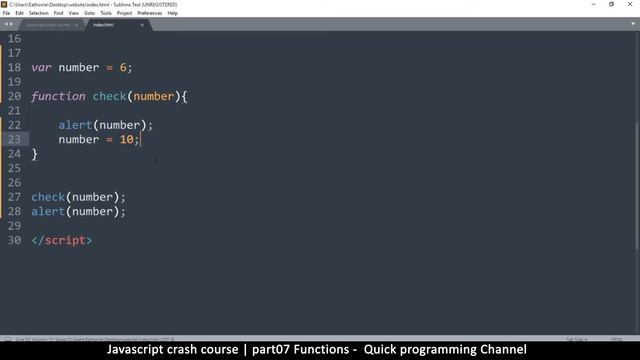
Task: Click the value 10 on line 23
Action: 127,140
